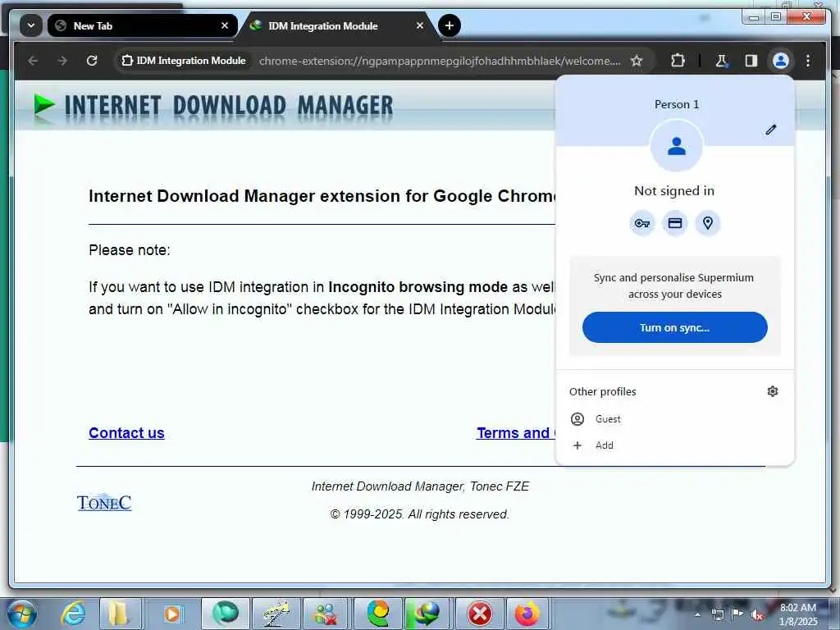Show hidden system tray icons arrow

point(697,614)
